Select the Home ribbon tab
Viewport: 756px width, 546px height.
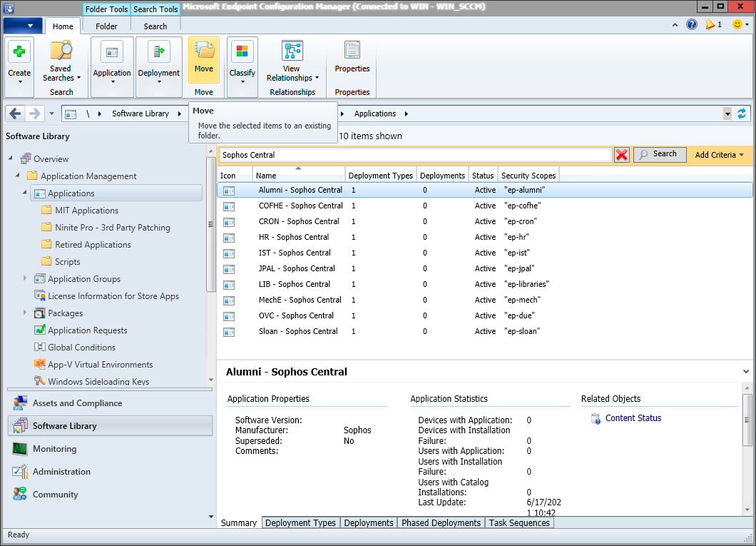point(63,26)
